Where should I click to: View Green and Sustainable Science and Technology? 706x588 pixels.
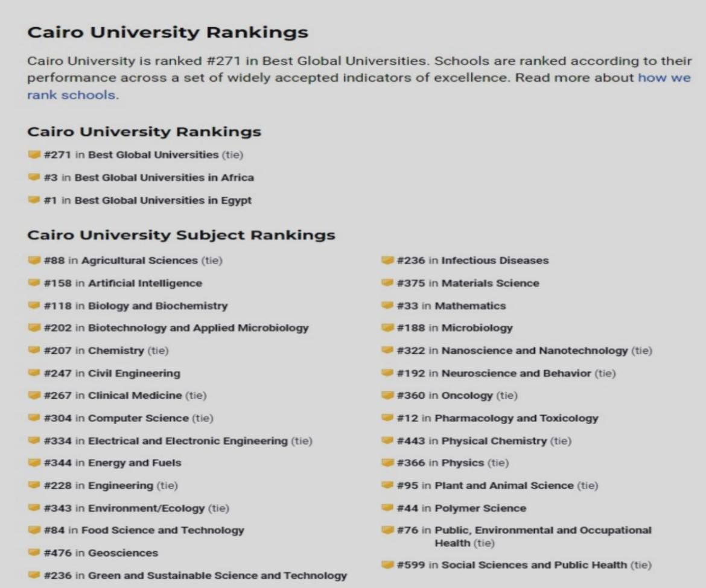217,576
